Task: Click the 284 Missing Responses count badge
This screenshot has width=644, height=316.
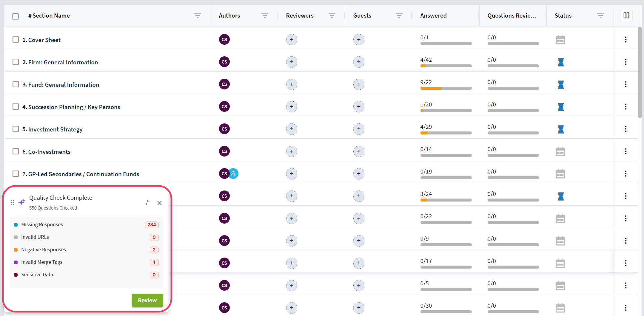Action: click(x=152, y=224)
